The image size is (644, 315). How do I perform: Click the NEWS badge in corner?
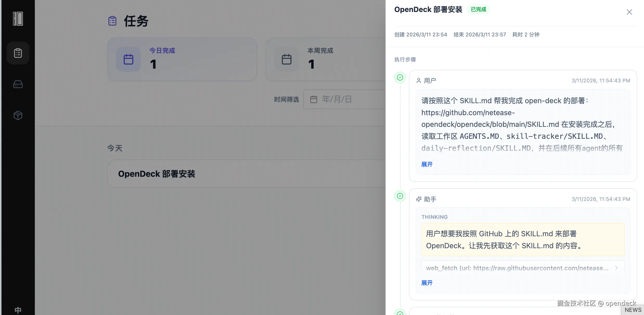pyautogui.click(x=633, y=310)
